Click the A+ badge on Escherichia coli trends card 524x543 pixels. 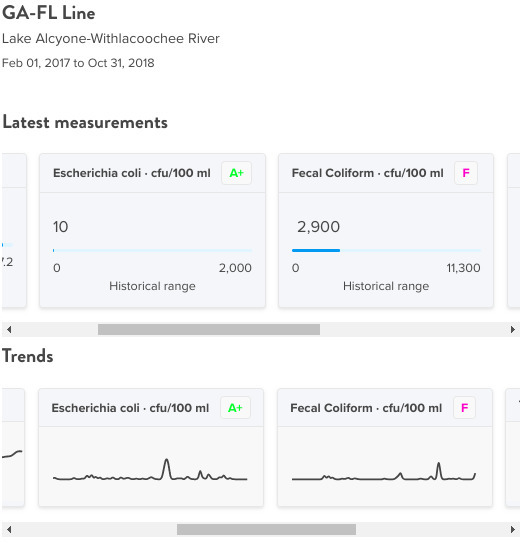tap(235, 408)
